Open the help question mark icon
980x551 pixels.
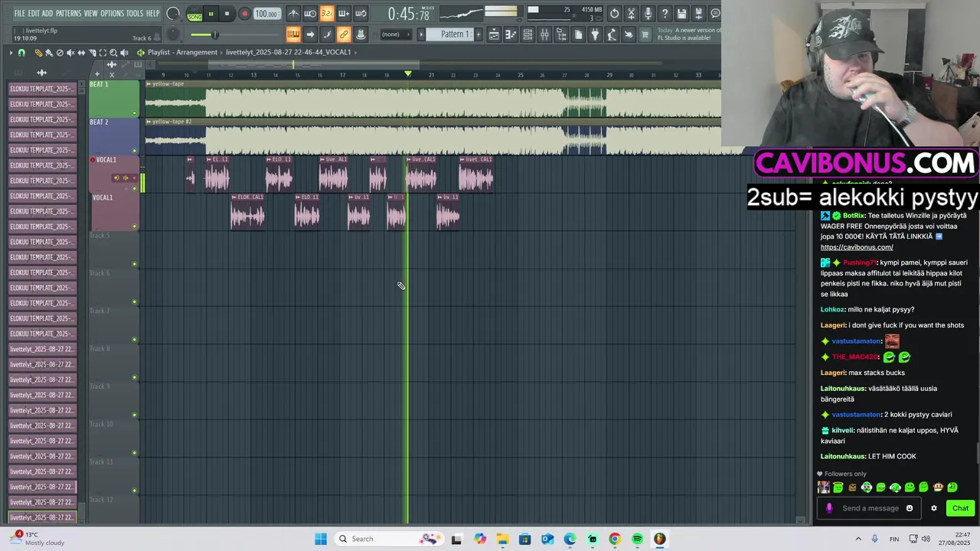(x=665, y=14)
